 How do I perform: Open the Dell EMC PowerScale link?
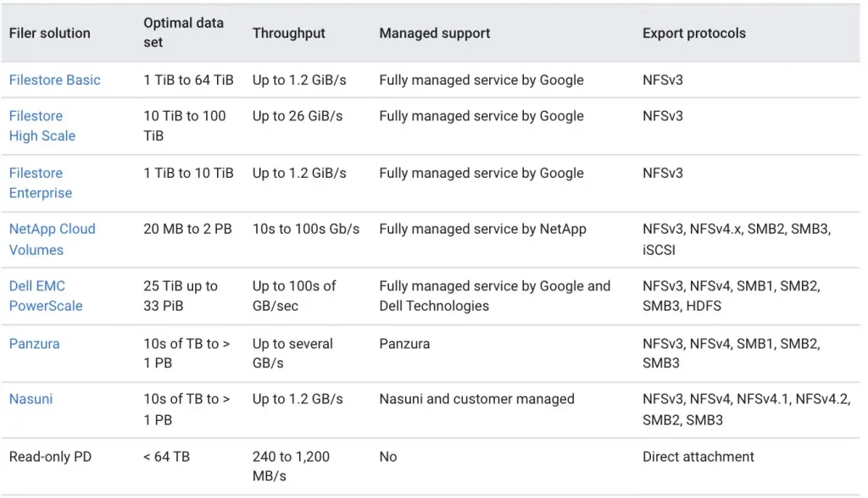click(x=46, y=296)
